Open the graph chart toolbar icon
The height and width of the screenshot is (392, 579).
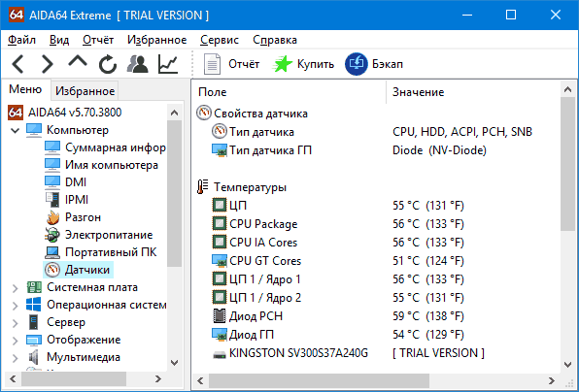point(168,64)
